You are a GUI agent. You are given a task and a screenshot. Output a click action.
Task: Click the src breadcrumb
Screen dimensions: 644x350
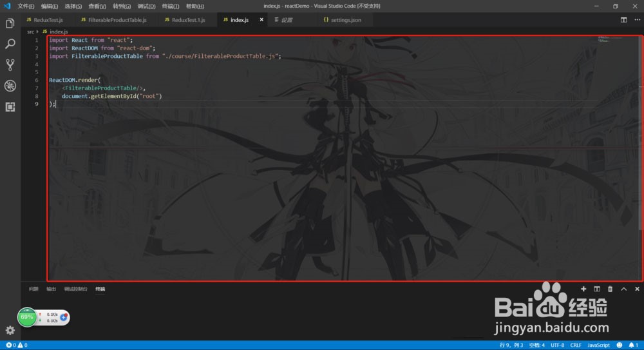click(30, 32)
